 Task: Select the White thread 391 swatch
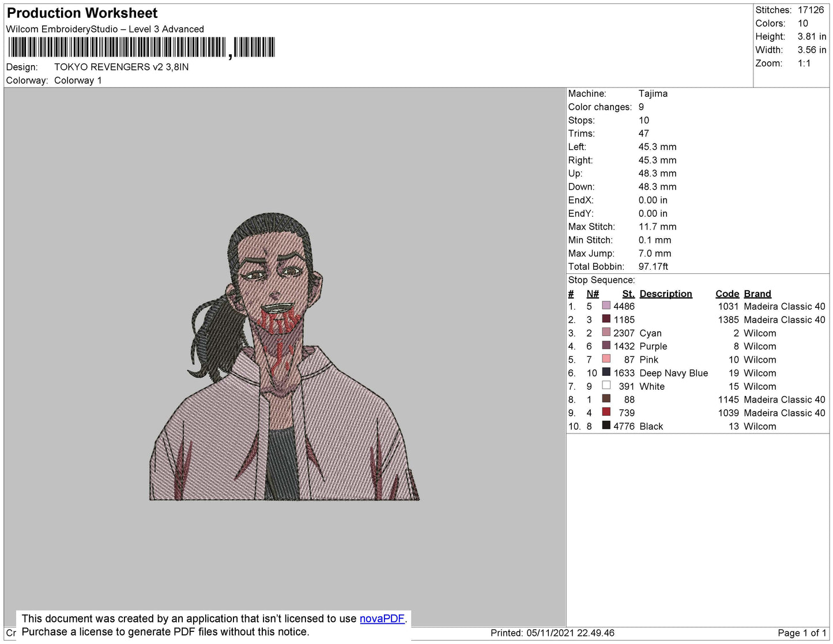606,385
